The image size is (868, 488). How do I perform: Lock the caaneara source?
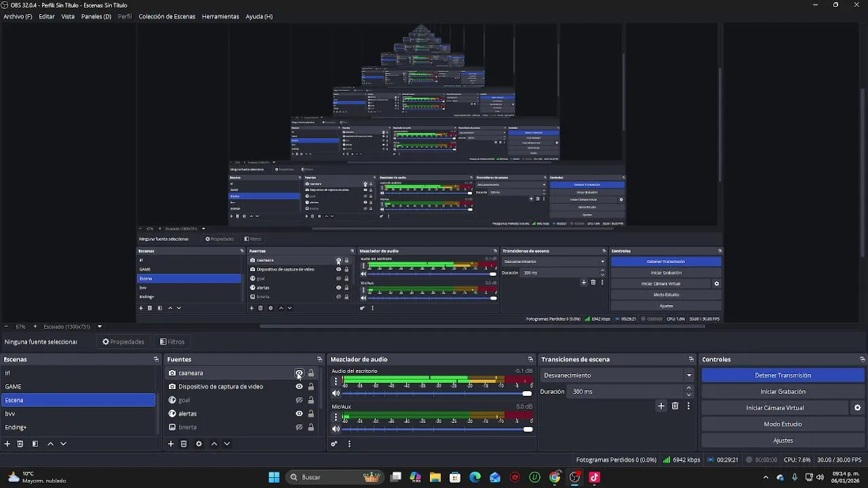[311, 373]
